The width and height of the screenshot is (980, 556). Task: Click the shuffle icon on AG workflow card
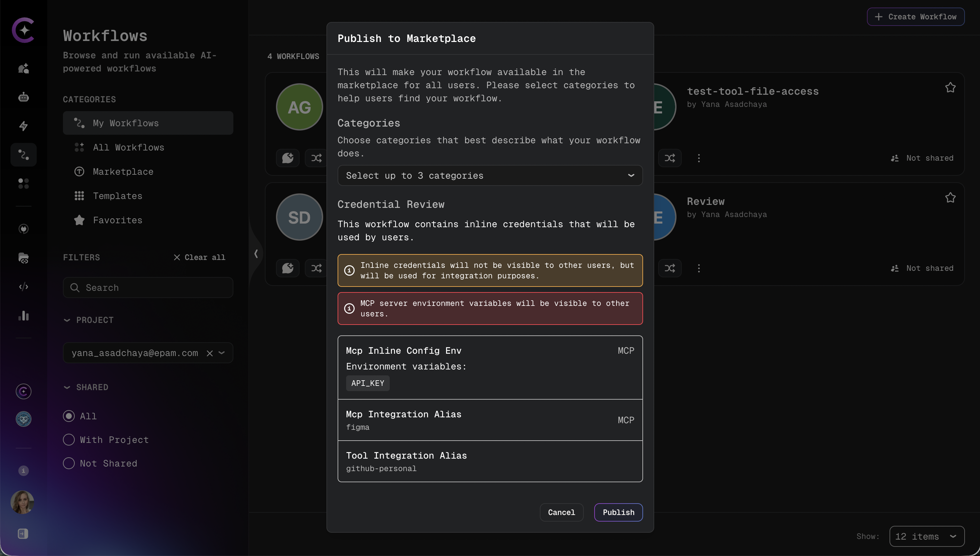point(316,158)
